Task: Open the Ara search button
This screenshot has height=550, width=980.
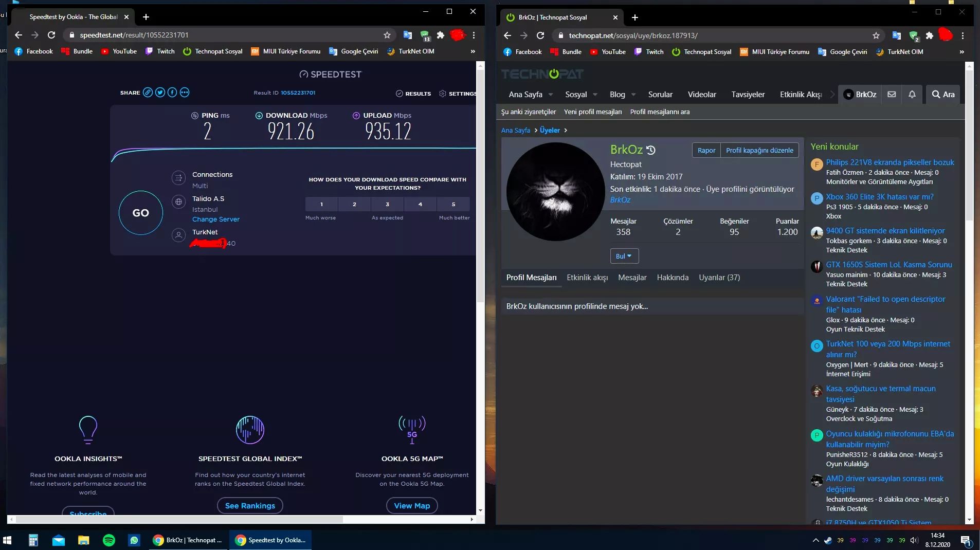Action: coord(943,95)
